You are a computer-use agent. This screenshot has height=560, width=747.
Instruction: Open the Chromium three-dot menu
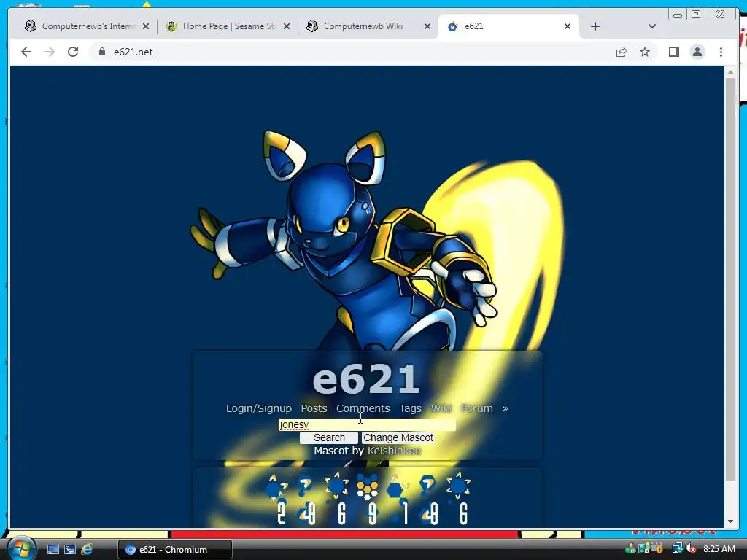tap(721, 52)
